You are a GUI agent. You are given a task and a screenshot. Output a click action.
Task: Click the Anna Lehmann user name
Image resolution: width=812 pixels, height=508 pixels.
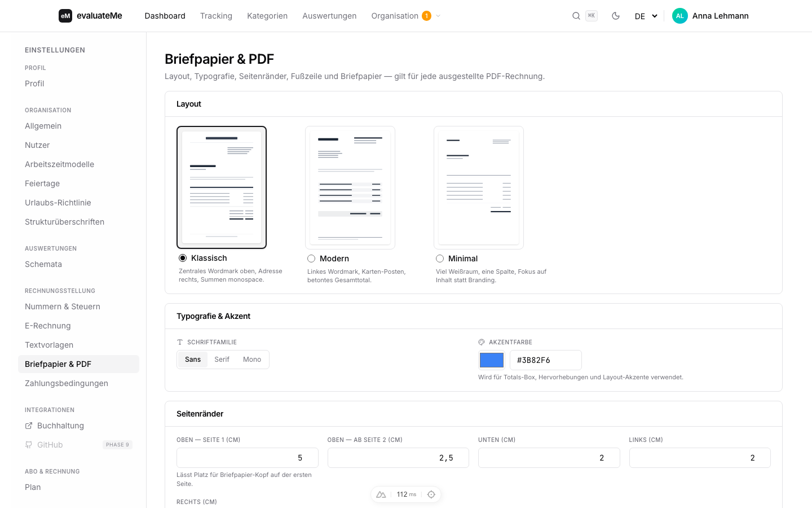(720, 16)
